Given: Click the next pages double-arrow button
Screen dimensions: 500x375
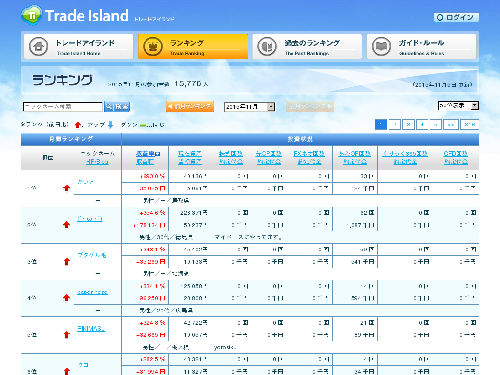Looking at the screenshot, I should tap(451, 125).
